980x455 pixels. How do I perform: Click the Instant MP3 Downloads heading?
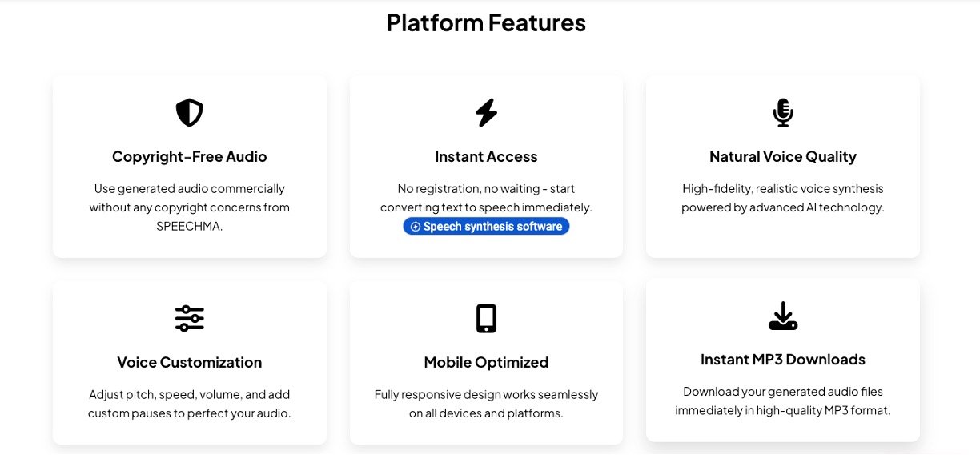click(x=782, y=360)
